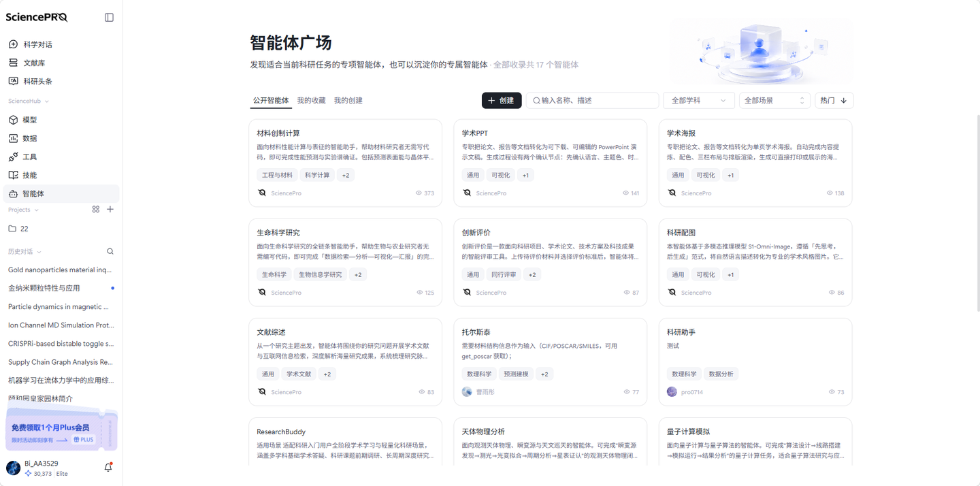Switch to 公开智能体 tab

point(271,101)
